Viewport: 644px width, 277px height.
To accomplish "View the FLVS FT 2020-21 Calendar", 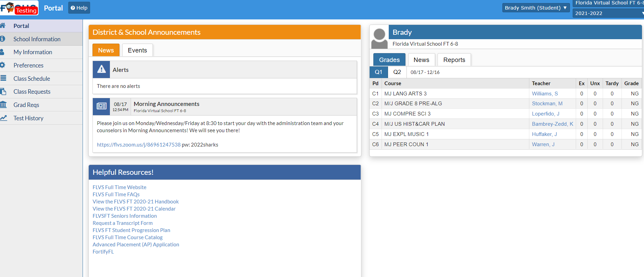I will tap(134, 209).
